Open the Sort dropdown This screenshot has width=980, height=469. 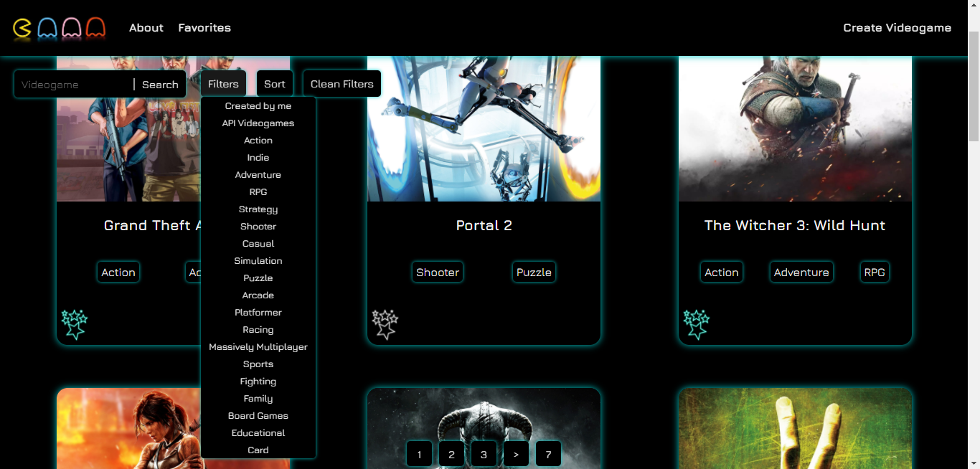275,84
